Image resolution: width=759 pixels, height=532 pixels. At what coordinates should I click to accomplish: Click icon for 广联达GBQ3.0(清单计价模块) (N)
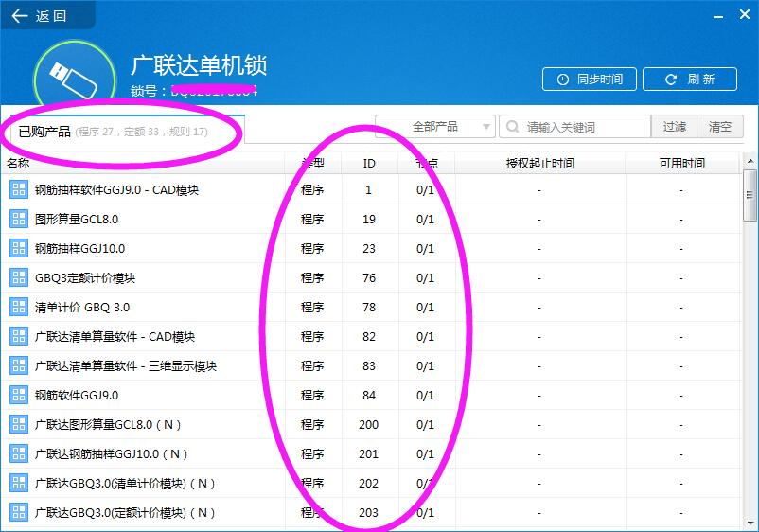[x=19, y=483]
